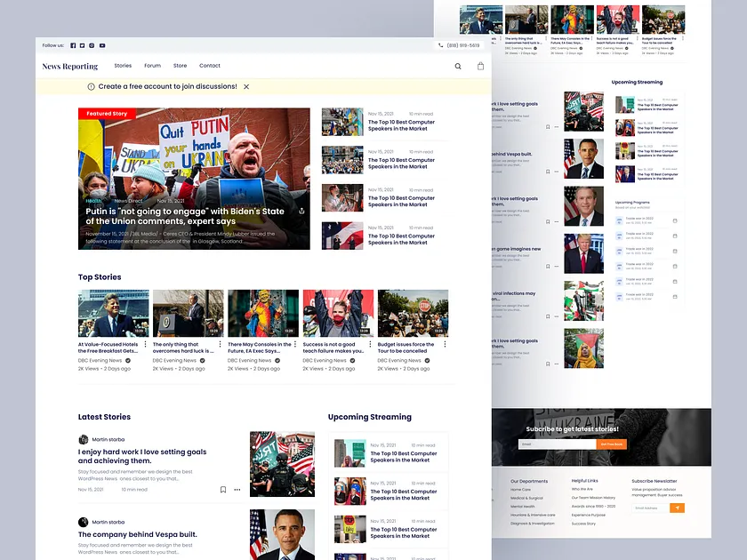Open the kebab menu on 'Success is not a good' story

(370, 346)
